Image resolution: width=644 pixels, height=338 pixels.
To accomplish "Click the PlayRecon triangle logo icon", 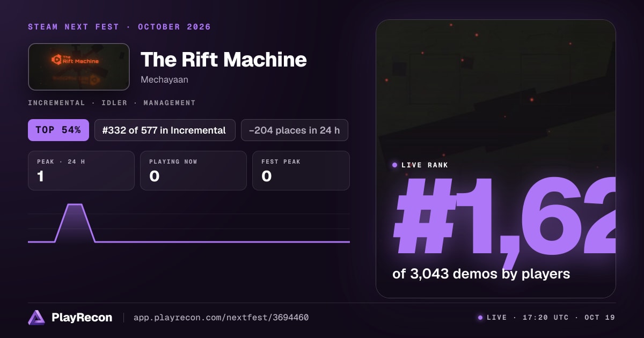I will pyautogui.click(x=36, y=318).
